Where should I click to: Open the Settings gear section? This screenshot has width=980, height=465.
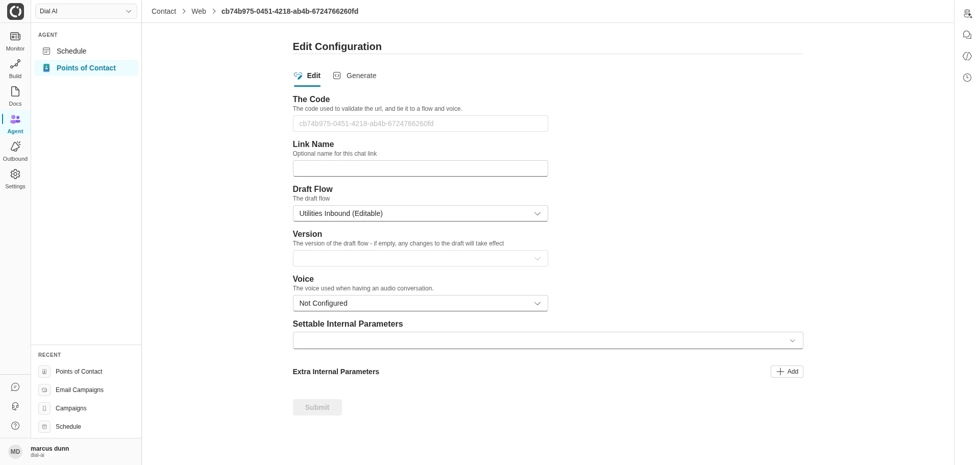(x=15, y=179)
